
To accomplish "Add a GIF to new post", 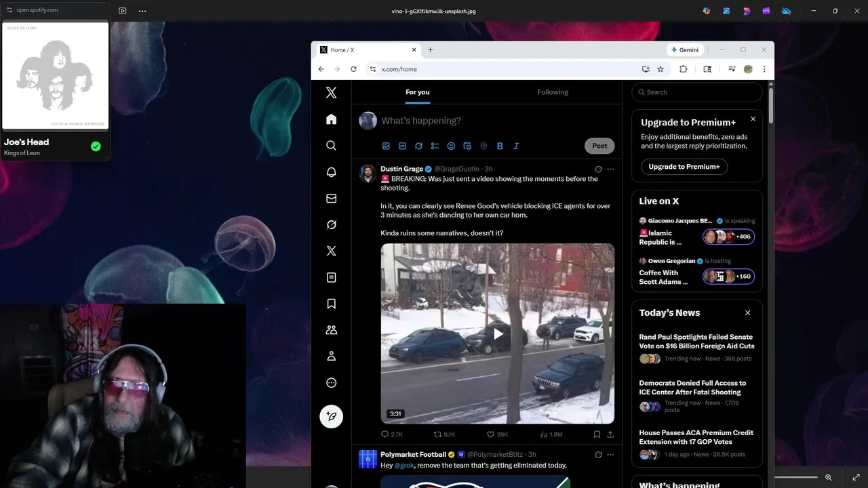I will [402, 146].
